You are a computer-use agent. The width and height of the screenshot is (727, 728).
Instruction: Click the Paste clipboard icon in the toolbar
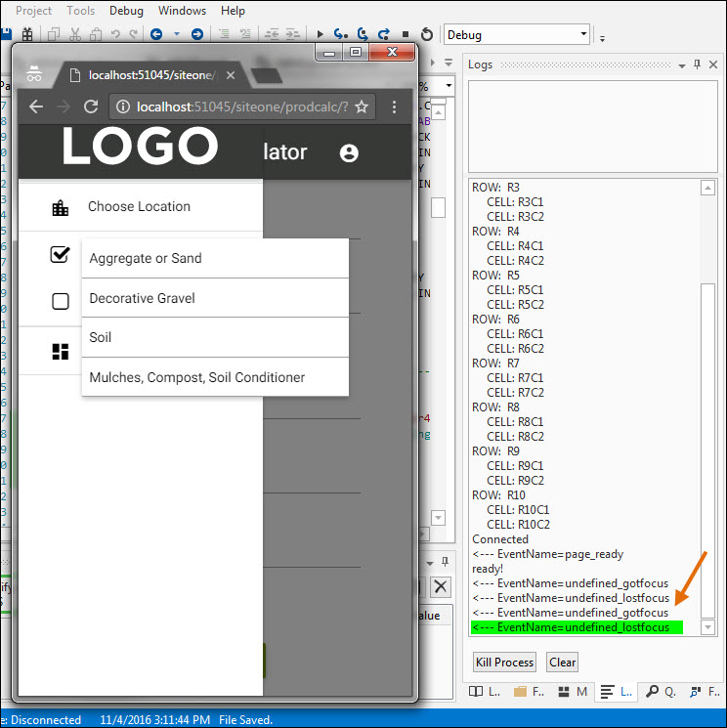[96, 34]
